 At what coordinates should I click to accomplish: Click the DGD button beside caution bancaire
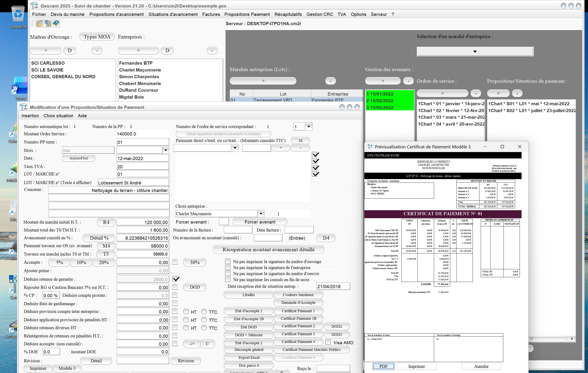pyautogui.click(x=195, y=287)
